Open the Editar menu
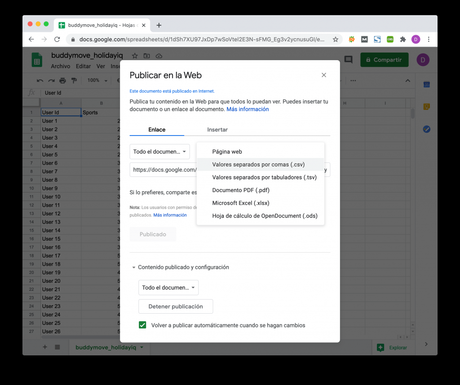This screenshot has width=460, height=385. click(83, 66)
